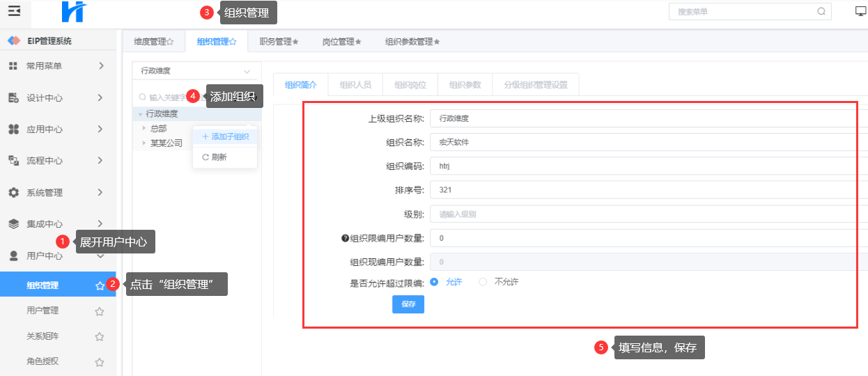
Task: Expand the 某某公司 tree node
Action: click(x=144, y=143)
